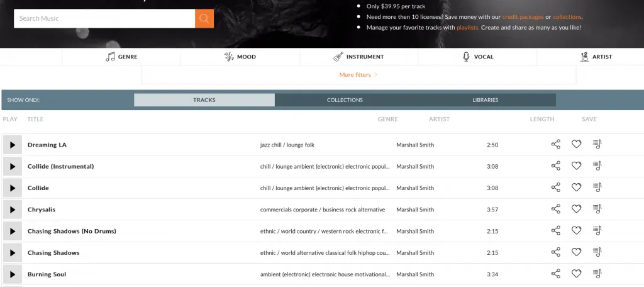Share the Burning Soul track
The width and height of the screenshot is (644, 287).
pyautogui.click(x=556, y=273)
